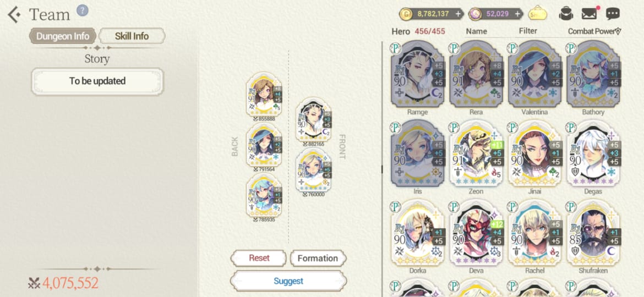Open the question mark help icon
This screenshot has height=297, width=644.
coord(83,10)
